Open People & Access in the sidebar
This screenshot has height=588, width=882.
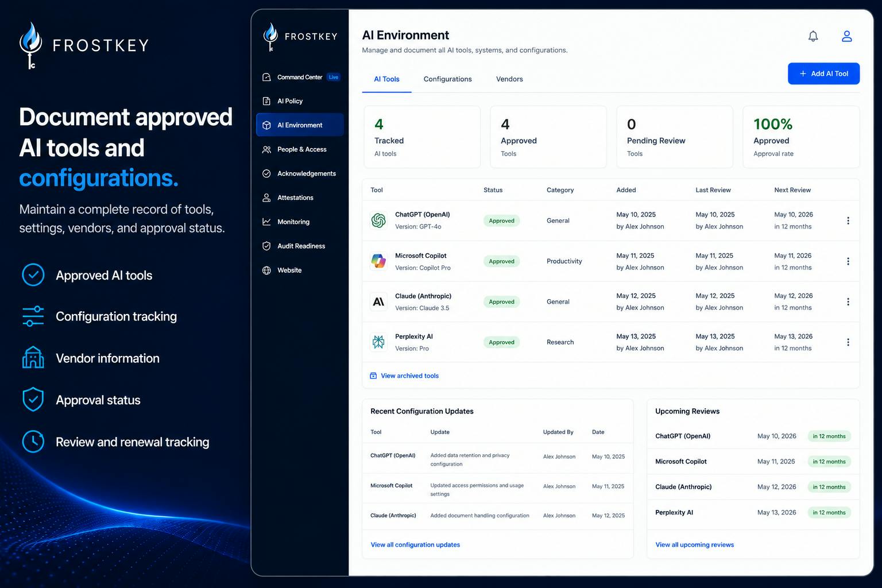300,149
